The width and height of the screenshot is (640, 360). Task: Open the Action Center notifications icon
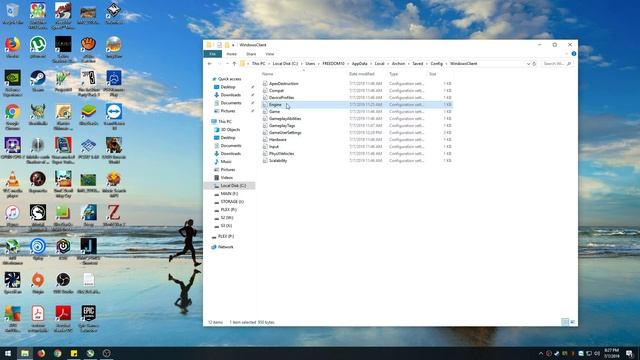pyautogui.click(x=629, y=353)
